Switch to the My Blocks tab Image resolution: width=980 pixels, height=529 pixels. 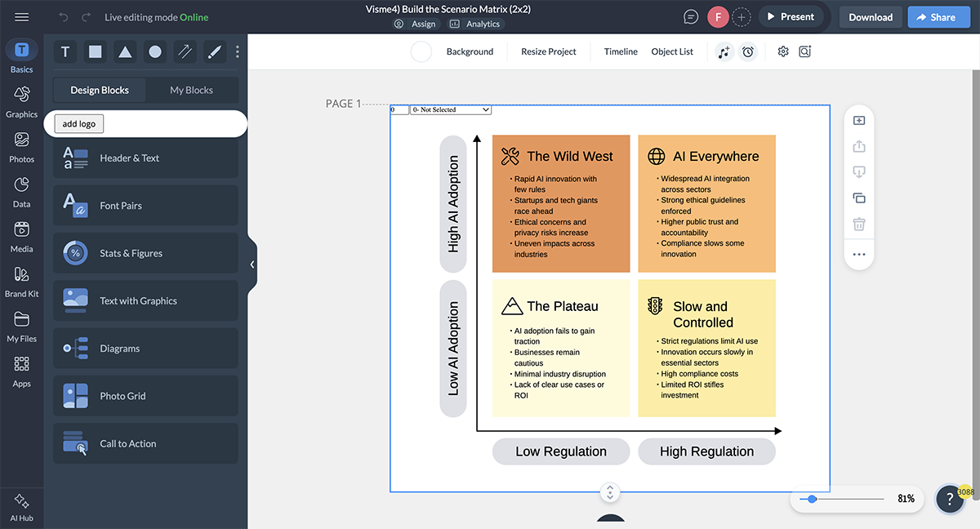pyautogui.click(x=191, y=90)
